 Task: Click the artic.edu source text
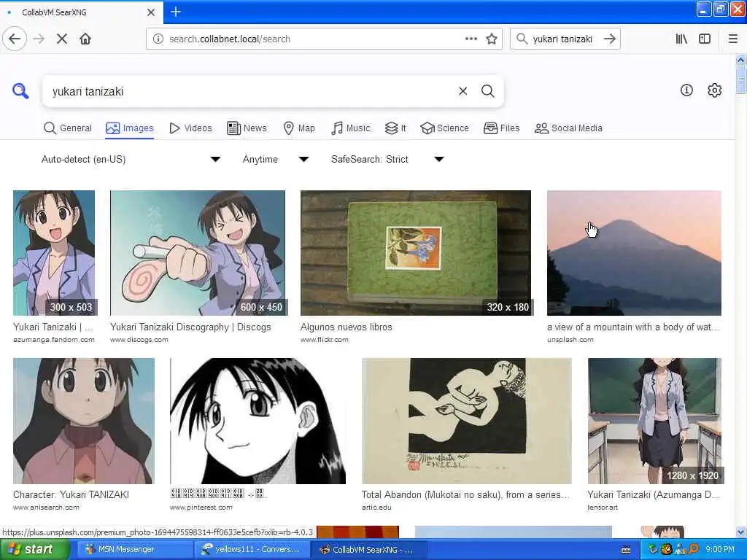click(x=376, y=507)
